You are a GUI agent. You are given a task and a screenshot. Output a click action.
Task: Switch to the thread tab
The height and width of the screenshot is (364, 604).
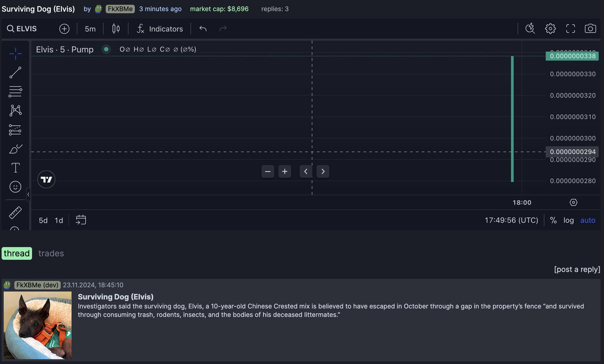coord(17,253)
